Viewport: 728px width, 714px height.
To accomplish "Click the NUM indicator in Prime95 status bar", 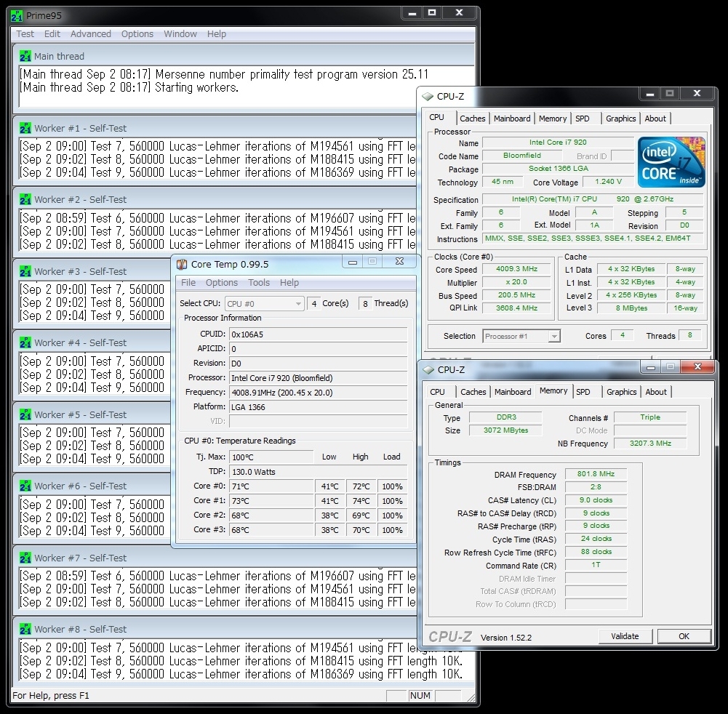I will [x=420, y=695].
